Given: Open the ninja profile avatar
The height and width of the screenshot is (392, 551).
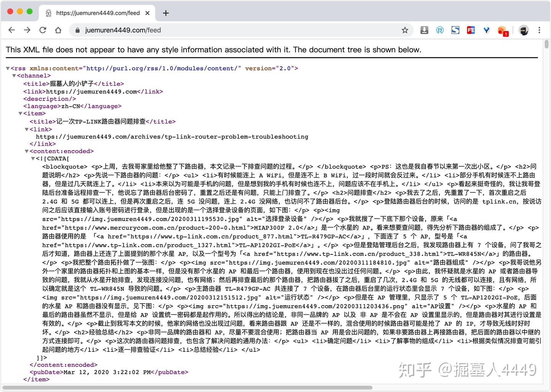Looking at the screenshot, I should pyautogui.click(x=523, y=30).
